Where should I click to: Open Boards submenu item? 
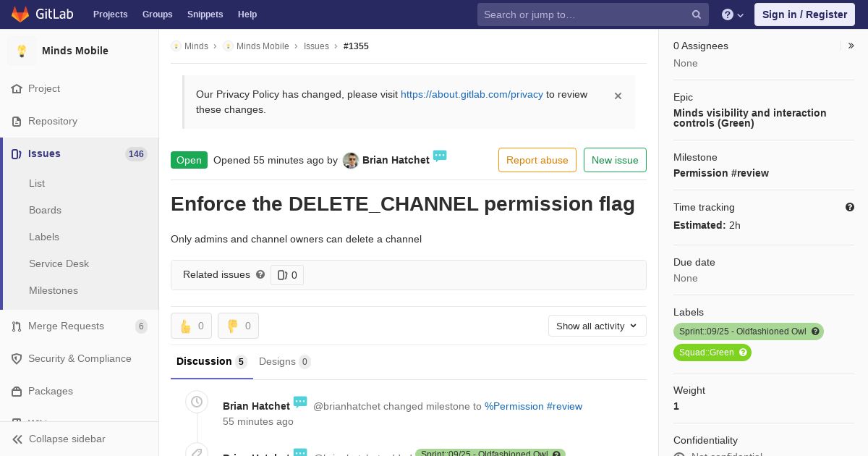coord(45,210)
